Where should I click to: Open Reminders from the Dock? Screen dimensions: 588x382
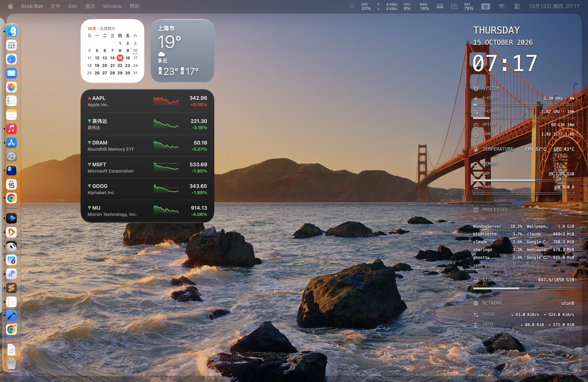pyautogui.click(x=11, y=101)
